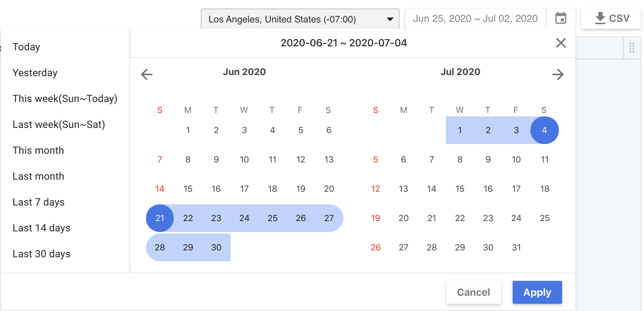Select June 21 start date
This screenshot has width=644, height=311.
tap(160, 218)
